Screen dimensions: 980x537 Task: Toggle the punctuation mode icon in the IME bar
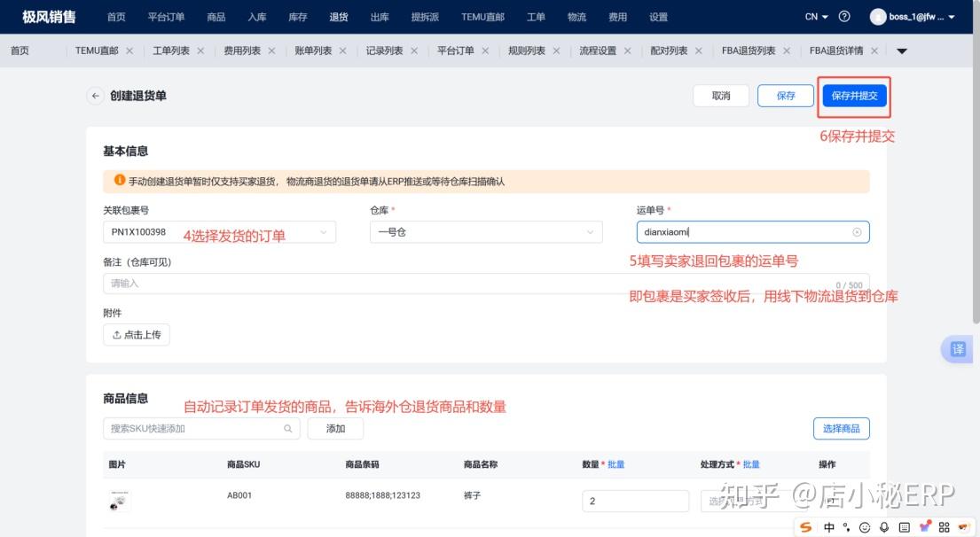click(846, 527)
